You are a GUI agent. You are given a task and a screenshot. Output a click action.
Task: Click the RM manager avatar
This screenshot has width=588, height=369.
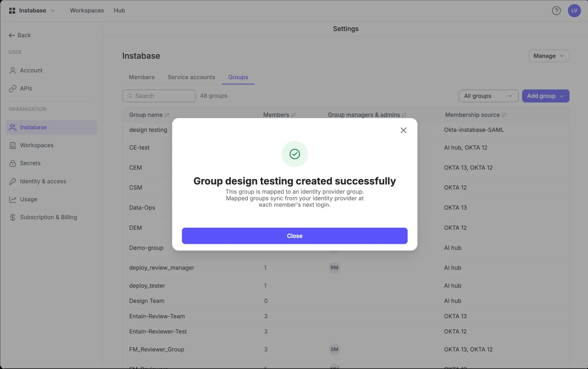(x=335, y=268)
